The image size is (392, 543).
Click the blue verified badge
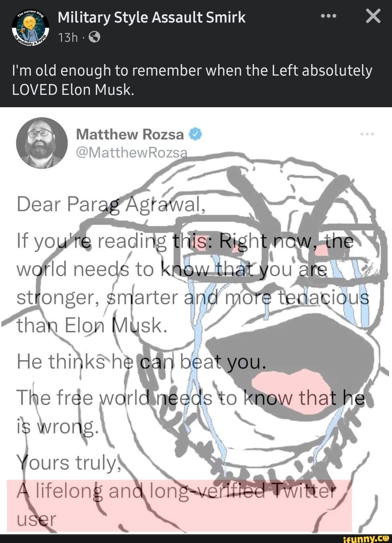coord(195,134)
